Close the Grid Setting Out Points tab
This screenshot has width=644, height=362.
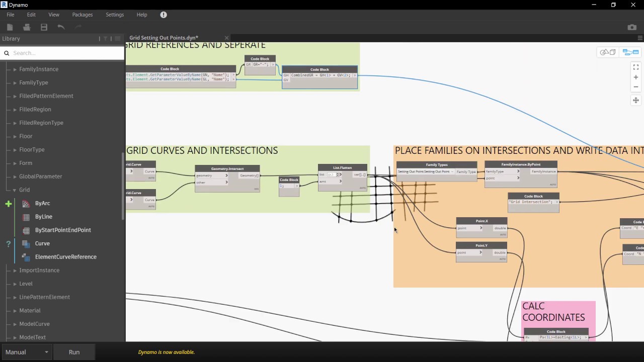(x=226, y=38)
